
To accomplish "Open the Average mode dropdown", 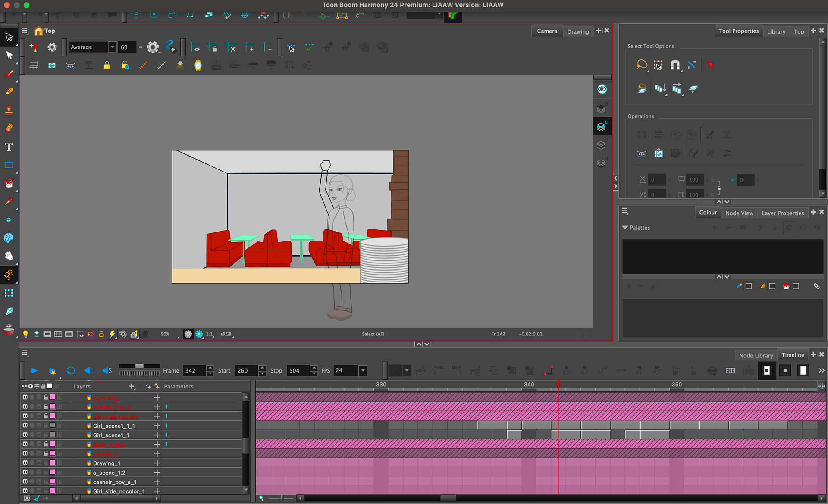I will (x=112, y=47).
